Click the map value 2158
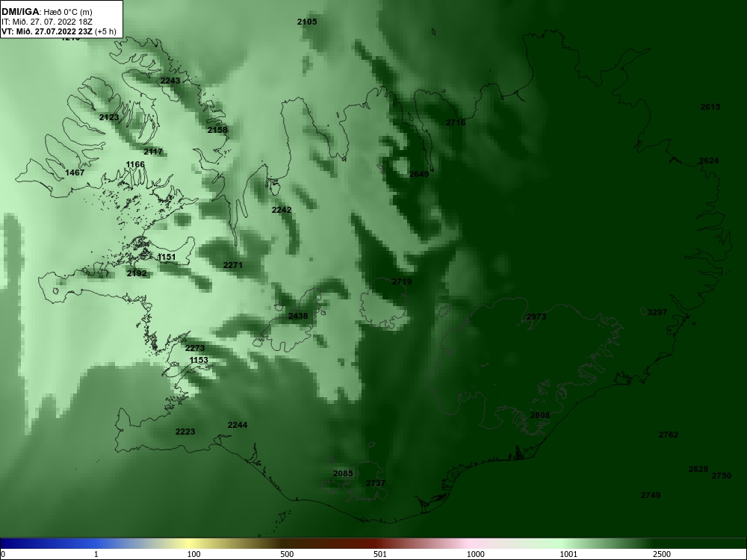 coord(217,130)
